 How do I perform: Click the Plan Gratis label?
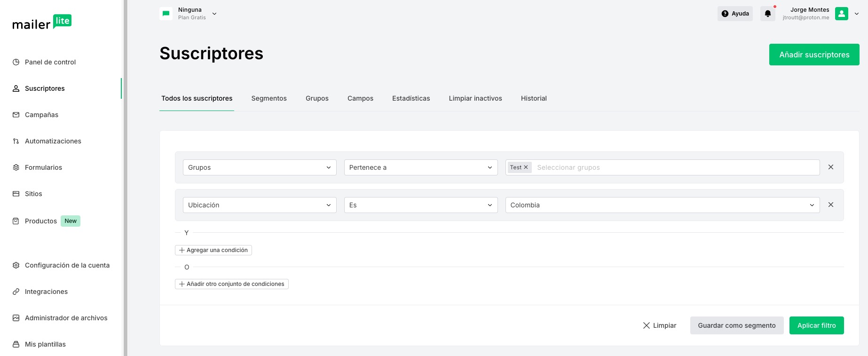[192, 18]
